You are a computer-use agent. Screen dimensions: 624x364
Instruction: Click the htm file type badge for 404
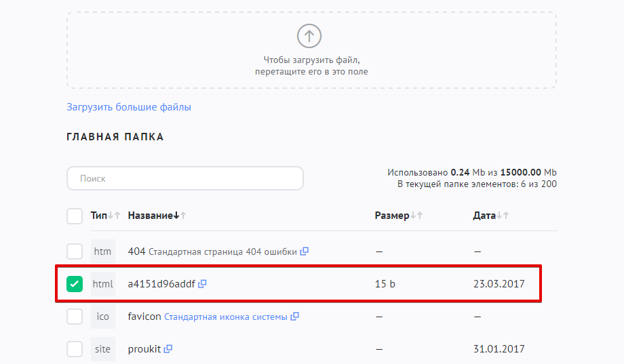[102, 251]
